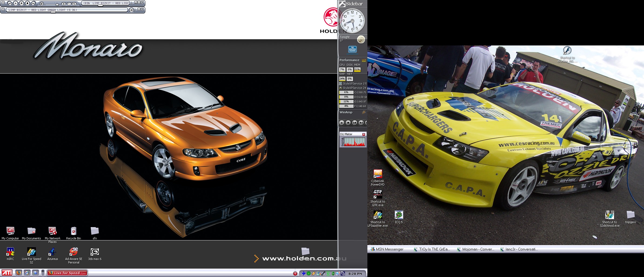Skip to next track in Winamp
Screen dimensions: 644x277
[x=33, y=3]
